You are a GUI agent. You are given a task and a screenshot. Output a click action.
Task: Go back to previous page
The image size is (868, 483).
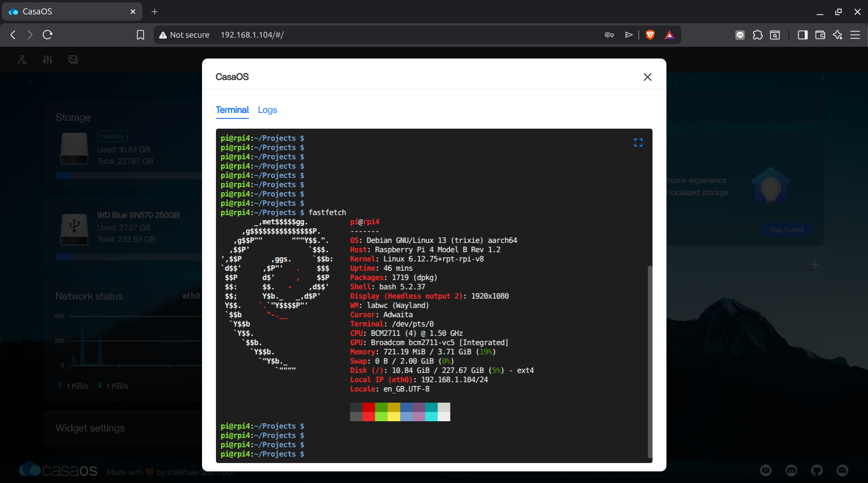(x=13, y=35)
